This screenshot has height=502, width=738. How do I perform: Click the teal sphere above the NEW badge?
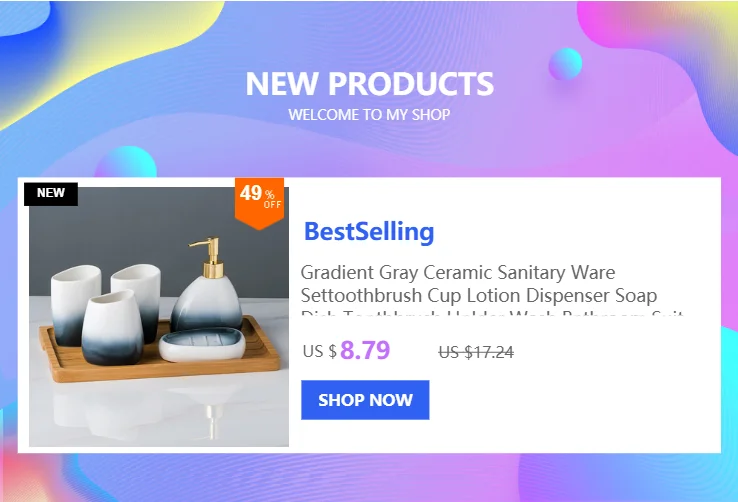(x=126, y=162)
